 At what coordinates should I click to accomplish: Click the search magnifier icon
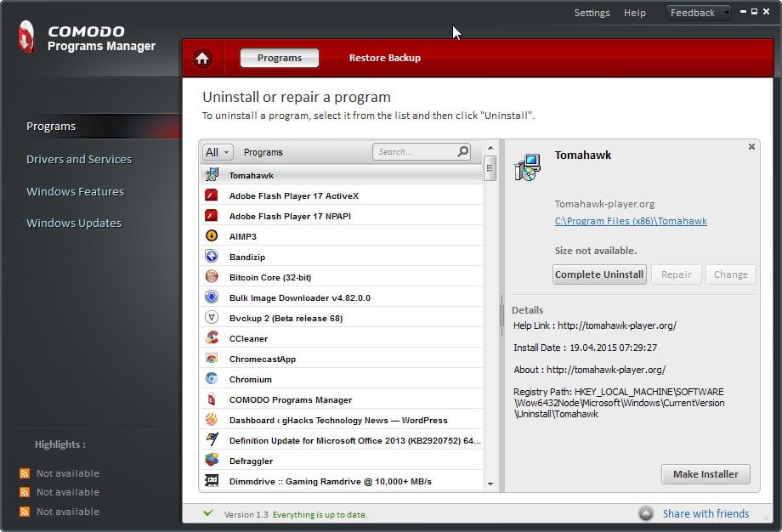pos(463,152)
